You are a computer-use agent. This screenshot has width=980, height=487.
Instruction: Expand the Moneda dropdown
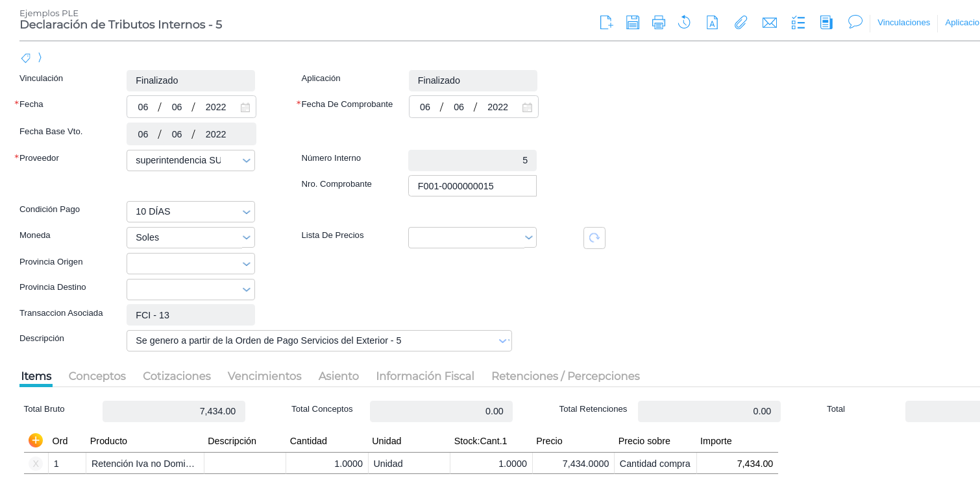[247, 238]
